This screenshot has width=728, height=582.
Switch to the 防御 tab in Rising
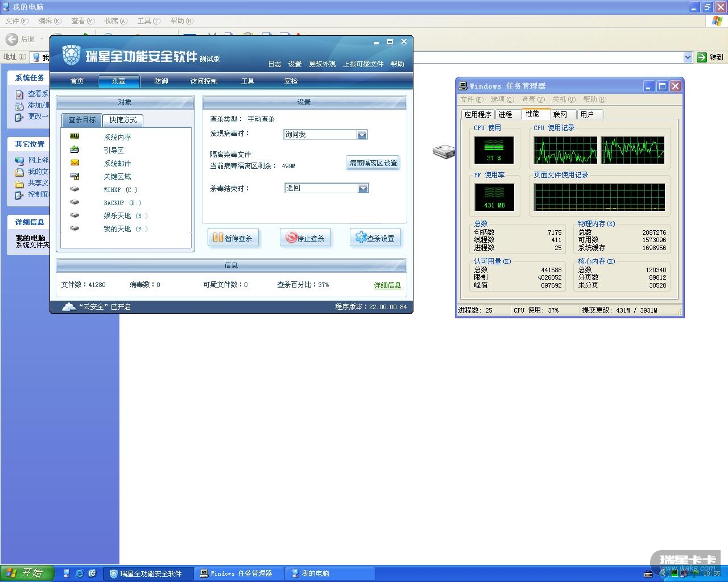pos(161,81)
